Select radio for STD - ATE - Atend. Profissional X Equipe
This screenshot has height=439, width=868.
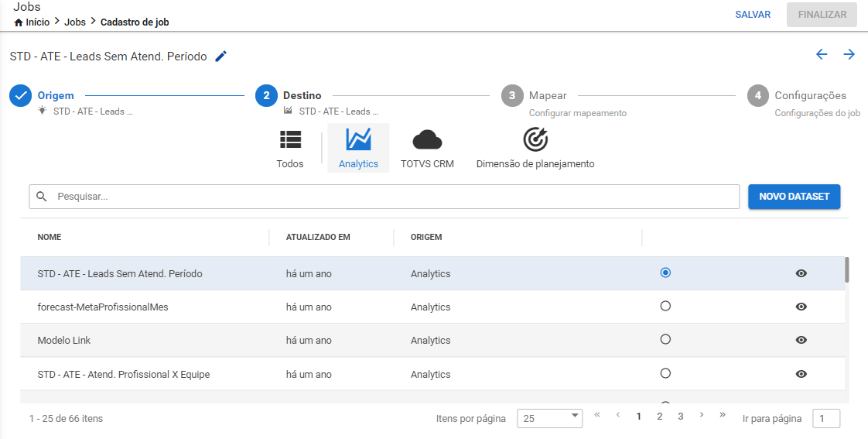click(665, 374)
